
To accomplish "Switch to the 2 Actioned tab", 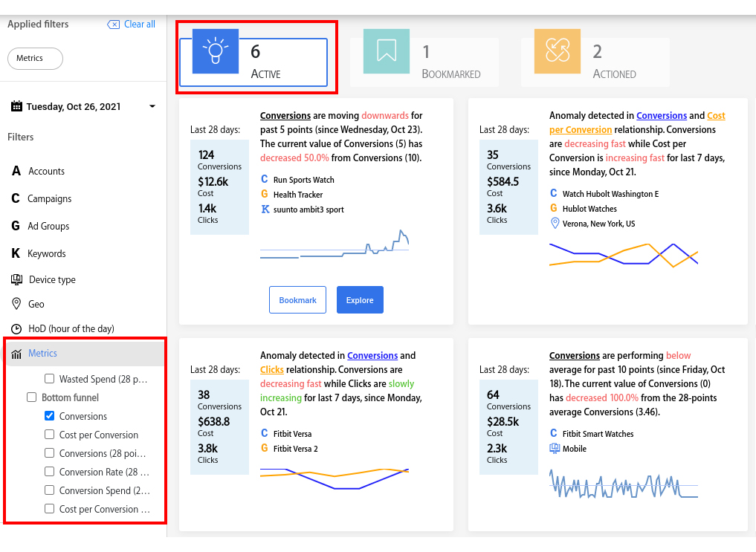I will (595, 62).
